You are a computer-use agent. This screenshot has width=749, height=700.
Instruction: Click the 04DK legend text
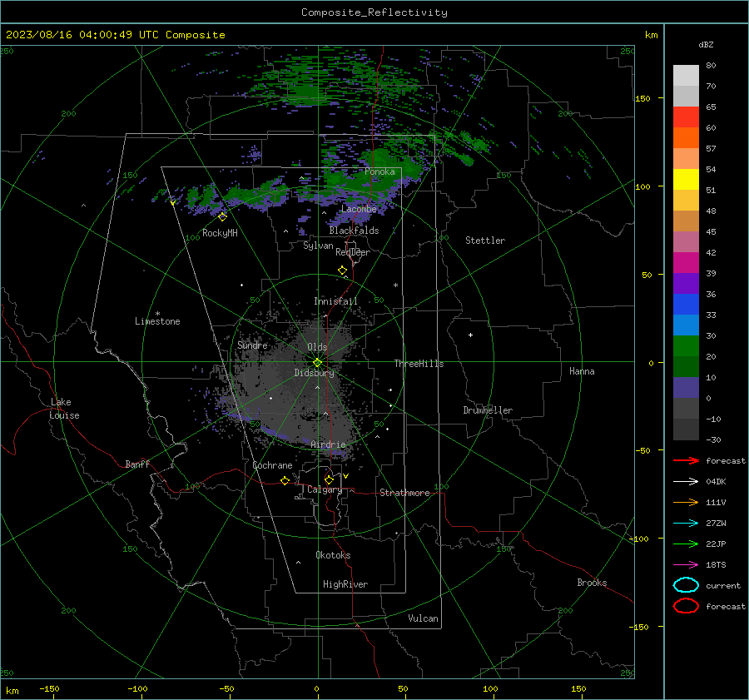click(716, 481)
